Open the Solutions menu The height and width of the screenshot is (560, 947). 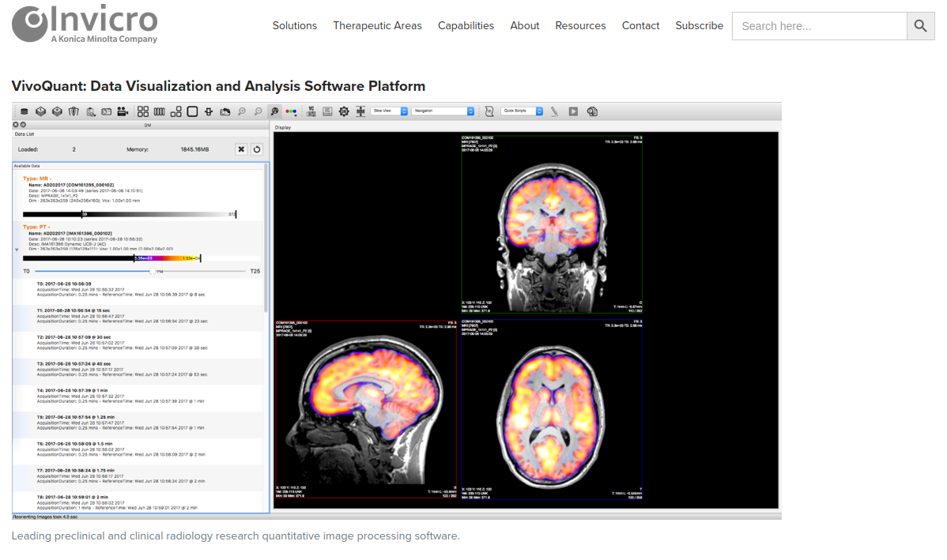coord(295,25)
